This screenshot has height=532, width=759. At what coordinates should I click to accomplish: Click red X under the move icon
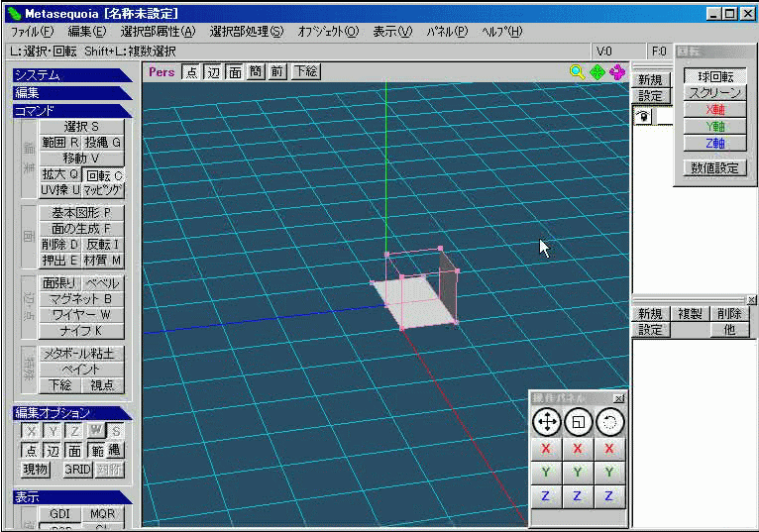[x=546, y=449]
